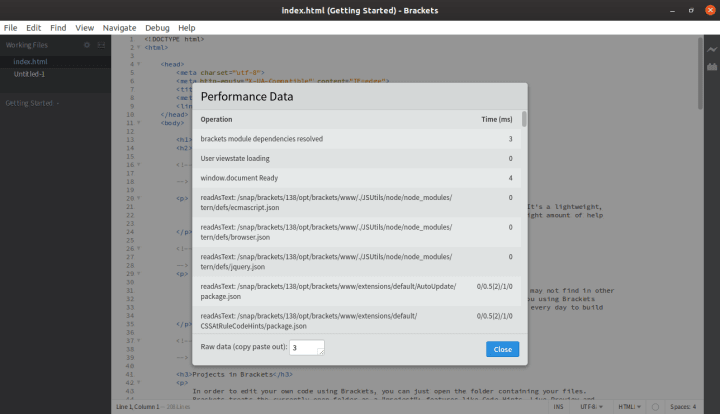Click 'brackets module dependencies resolved' row
The width and height of the screenshot is (720, 414).
pyautogui.click(x=357, y=139)
